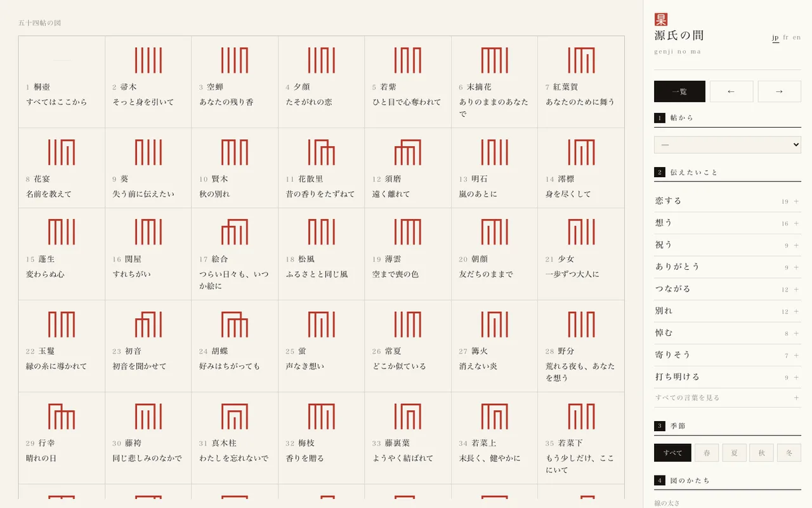The width and height of the screenshot is (812, 508).
Task: Open the 野分 chapter card
Action: click(x=581, y=346)
